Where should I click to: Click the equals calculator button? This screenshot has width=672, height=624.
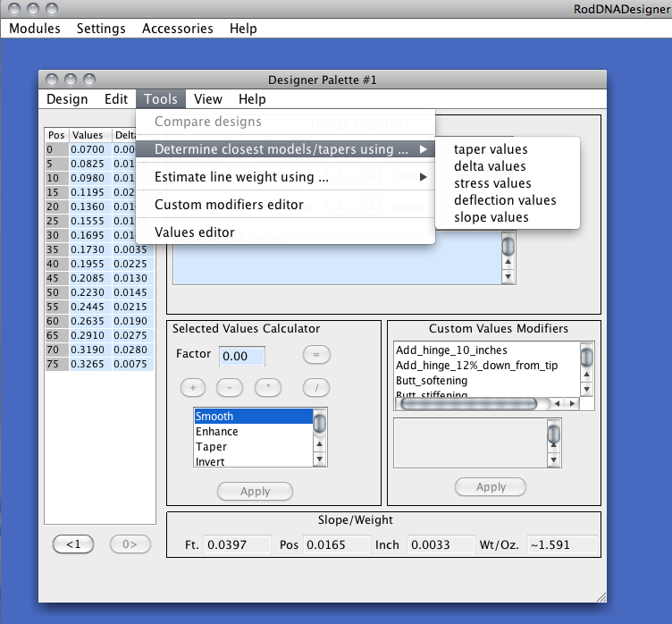316,355
